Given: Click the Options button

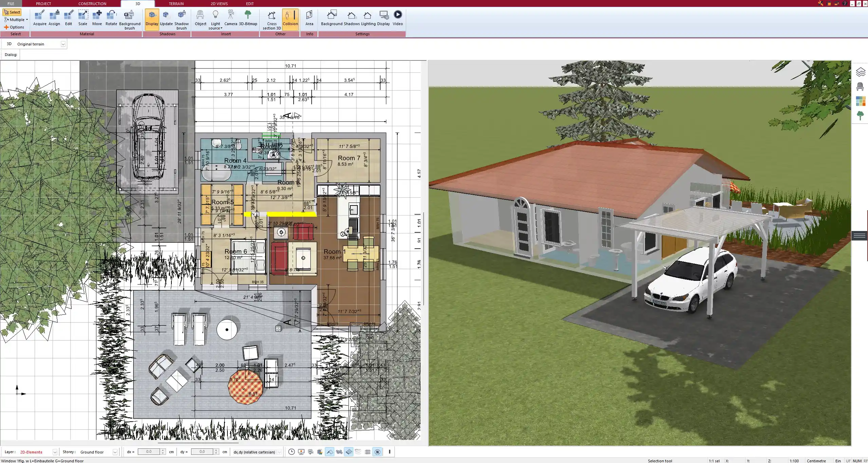Looking at the screenshot, I should (x=14, y=27).
